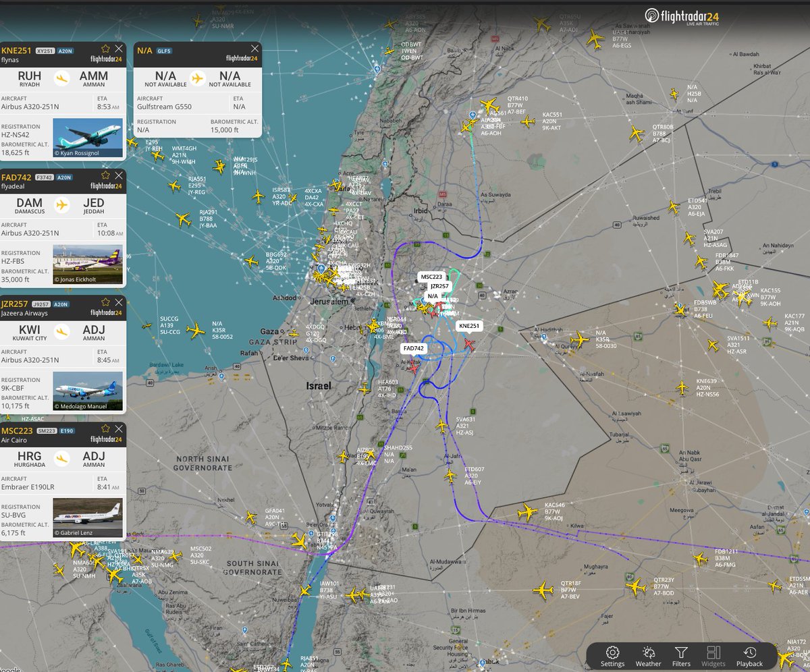Favorite flight KNE251 with the star

coord(105,49)
